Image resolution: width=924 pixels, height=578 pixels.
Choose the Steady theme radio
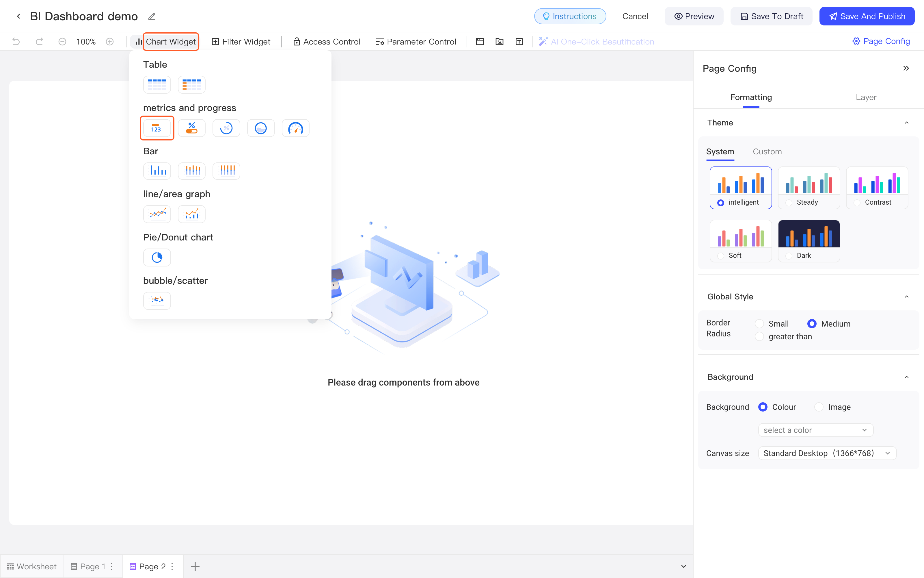pos(789,203)
